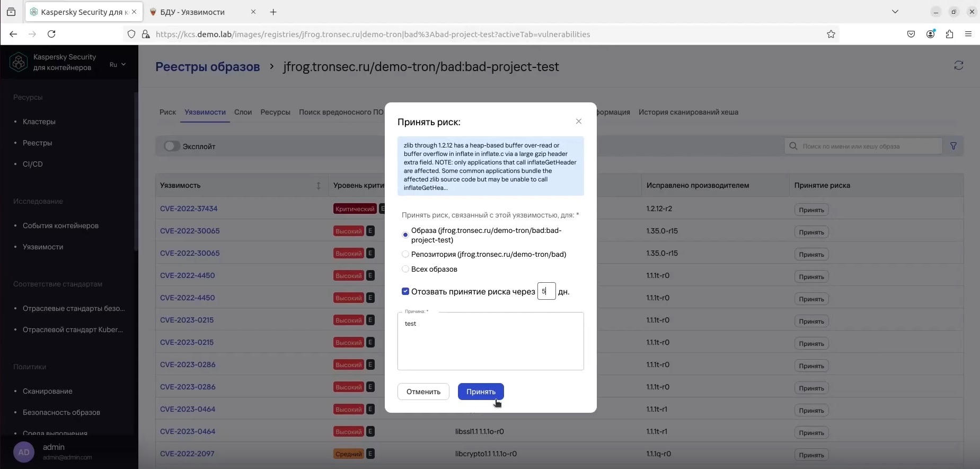The height and width of the screenshot is (469, 980).
Task: Click the Причина reason text area
Action: coord(491,341)
